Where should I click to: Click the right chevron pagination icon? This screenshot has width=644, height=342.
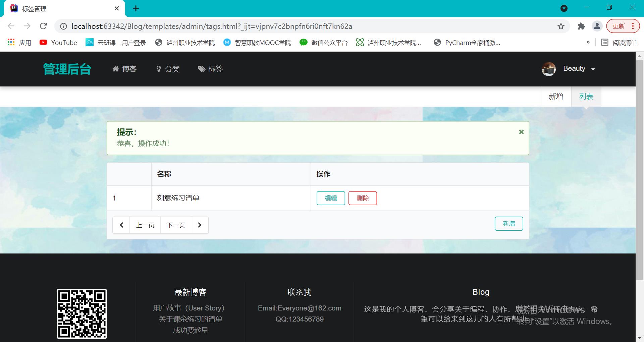(x=200, y=225)
